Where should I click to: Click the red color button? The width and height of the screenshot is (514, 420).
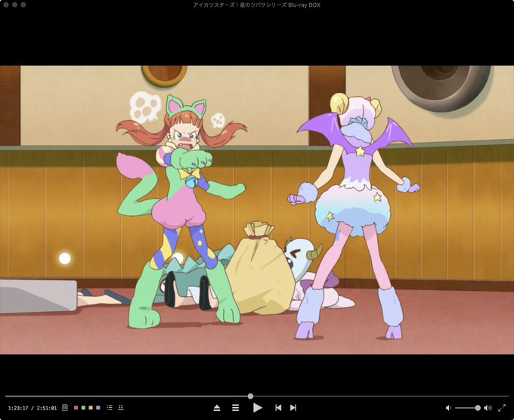tap(76, 408)
